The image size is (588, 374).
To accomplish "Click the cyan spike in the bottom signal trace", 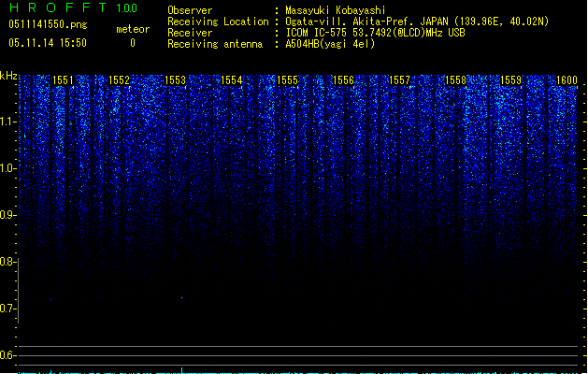I will click(x=182, y=370).
